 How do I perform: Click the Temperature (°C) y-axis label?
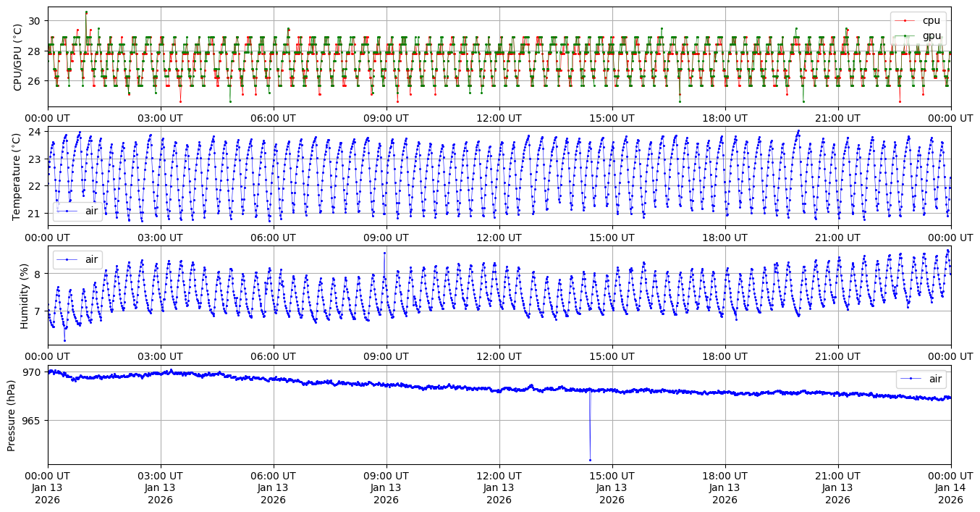(x=18, y=175)
